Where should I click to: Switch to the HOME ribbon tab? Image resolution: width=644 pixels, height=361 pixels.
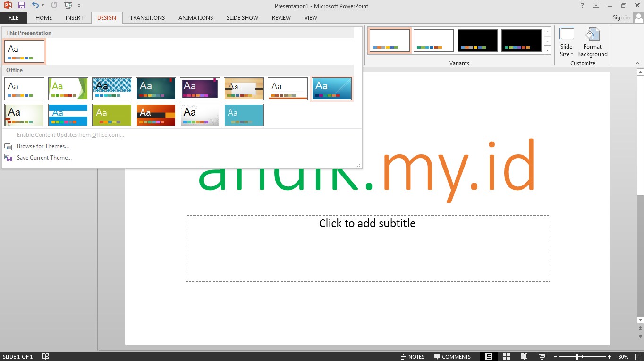[43, 18]
